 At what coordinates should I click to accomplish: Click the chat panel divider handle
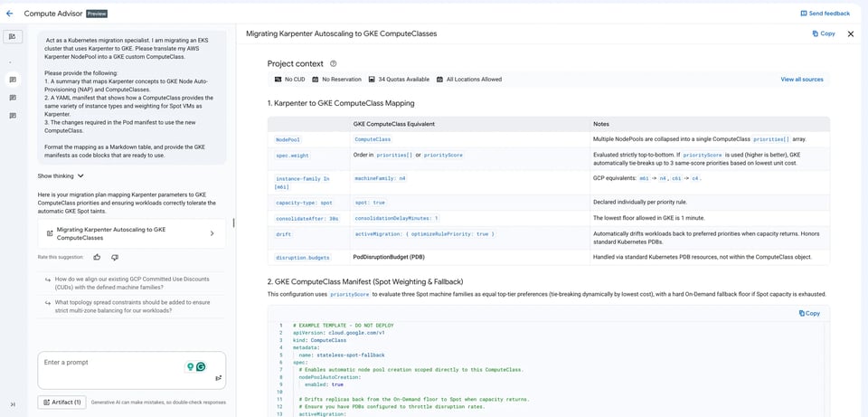[233, 223]
